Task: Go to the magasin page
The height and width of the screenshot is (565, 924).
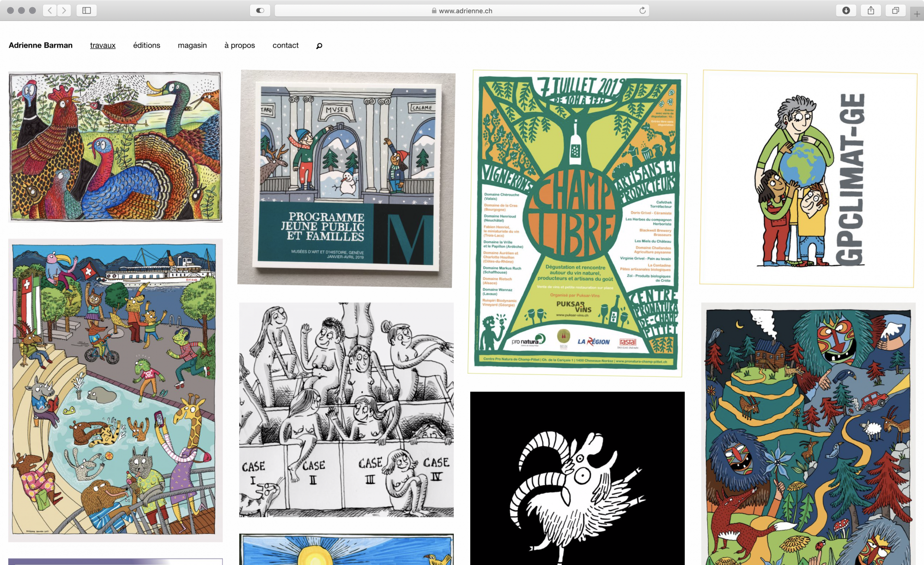Action: pos(192,45)
